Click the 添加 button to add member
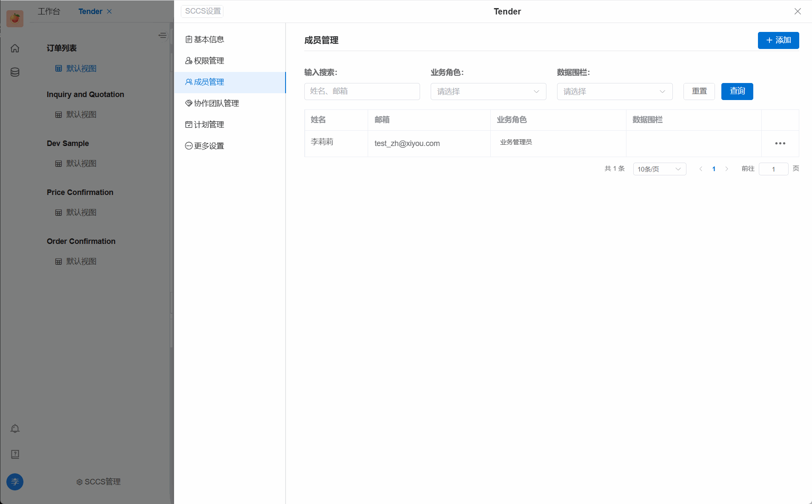This screenshot has width=812, height=504. [x=778, y=40]
